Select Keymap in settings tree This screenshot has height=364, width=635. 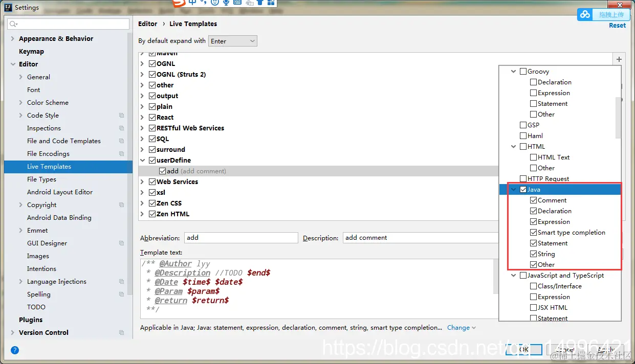(31, 52)
